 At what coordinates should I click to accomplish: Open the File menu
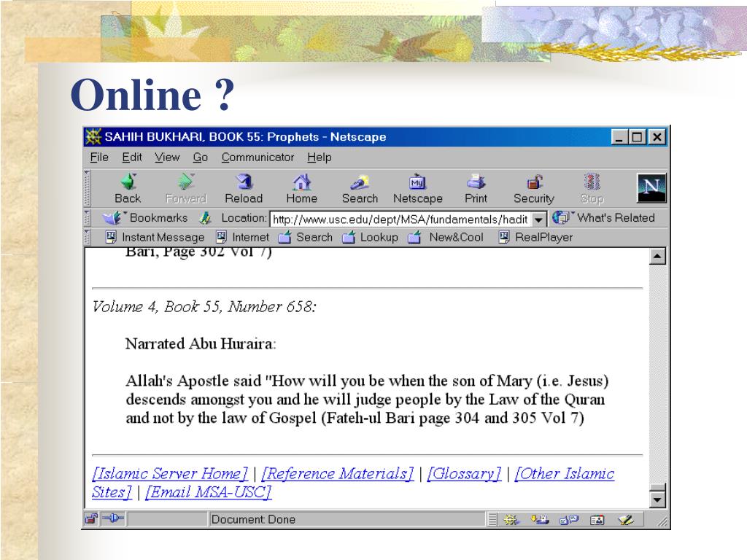coord(99,157)
